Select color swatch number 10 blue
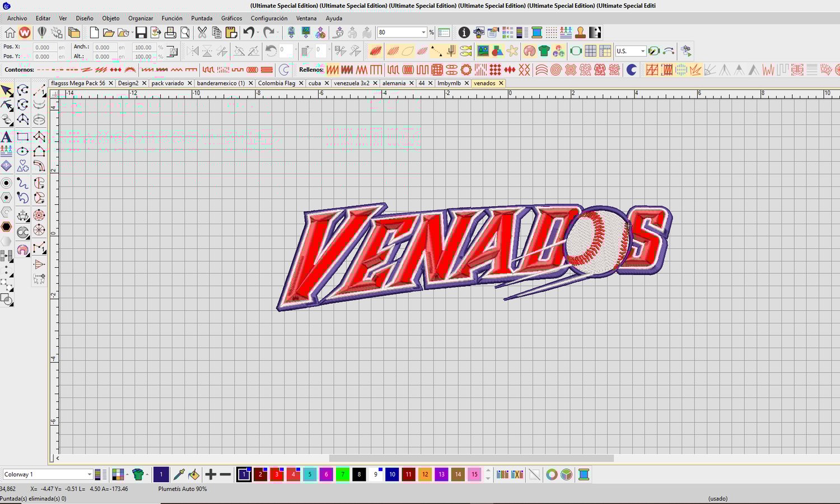Screen dimensions: 840x504 [392, 475]
